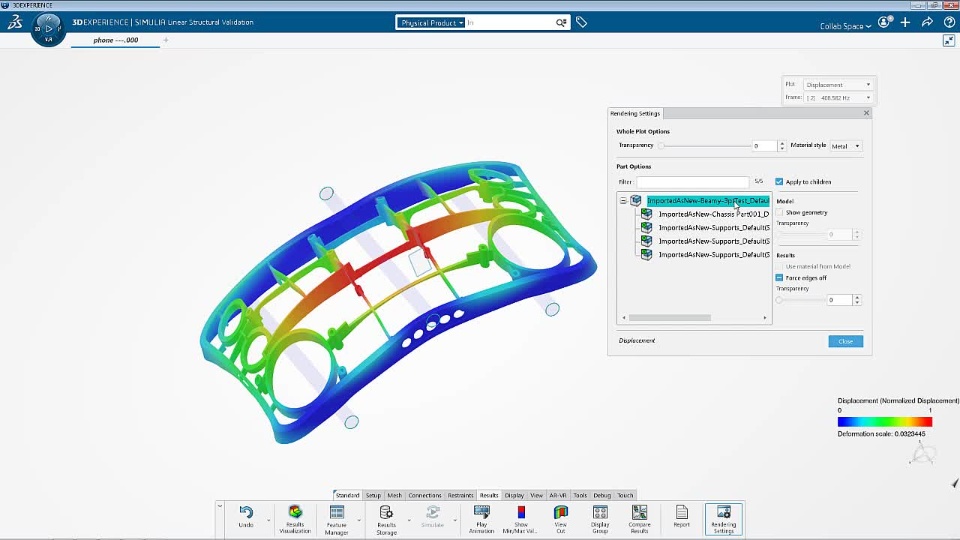
Task: Switch to the Tools tab
Action: pos(580,495)
